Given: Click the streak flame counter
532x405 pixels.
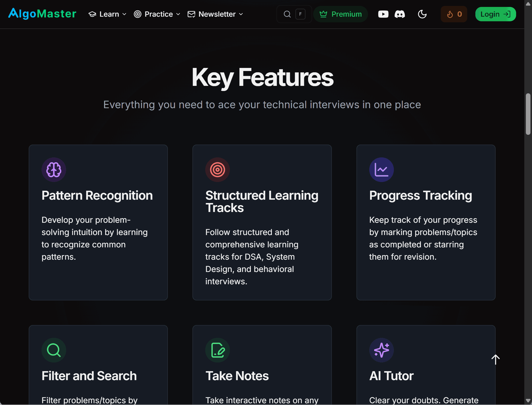Looking at the screenshot, I should coord(454,14).
